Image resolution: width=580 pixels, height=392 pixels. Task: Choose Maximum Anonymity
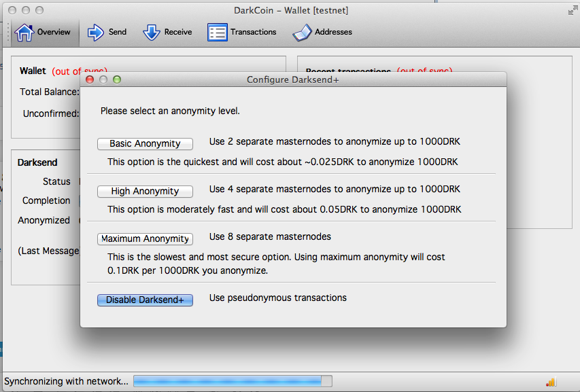point(145,239)
